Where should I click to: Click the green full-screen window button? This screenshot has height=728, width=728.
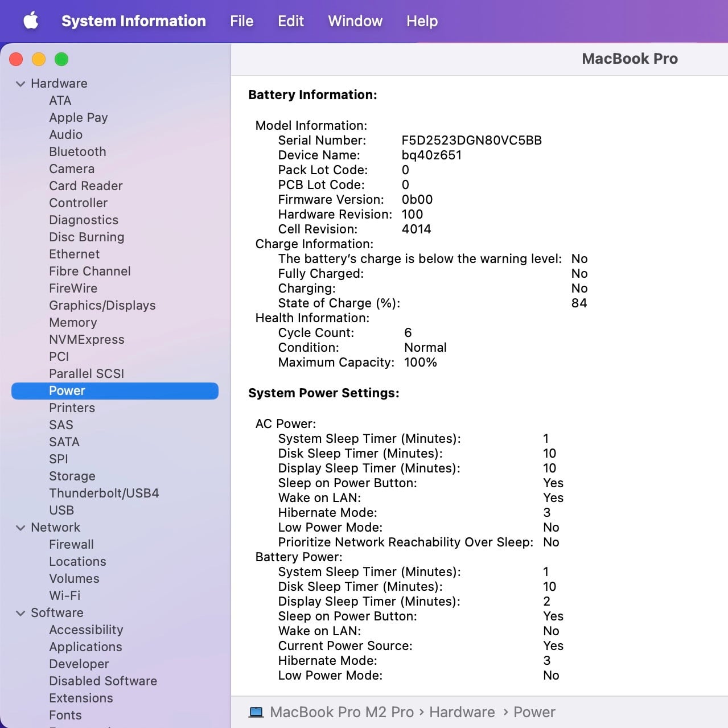61,59
